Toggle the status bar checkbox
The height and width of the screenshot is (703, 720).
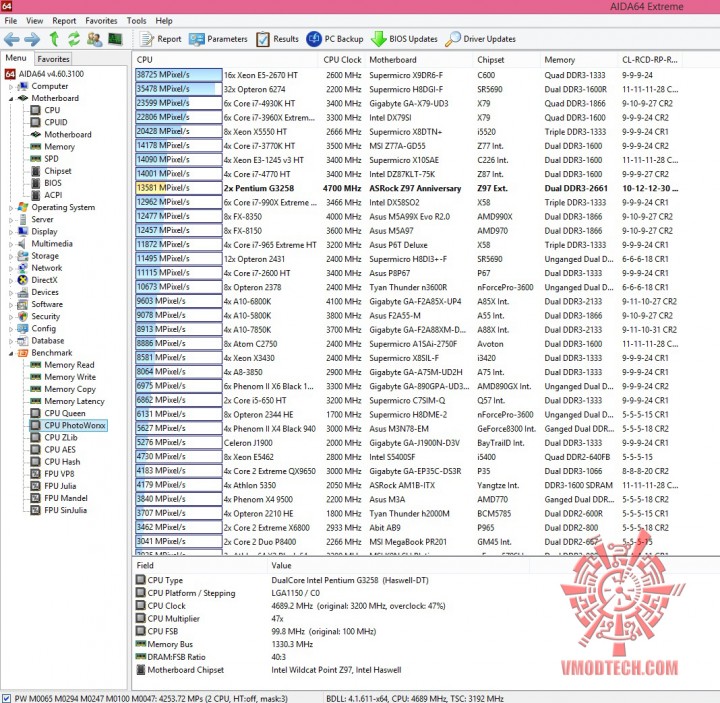pos(6,698)
